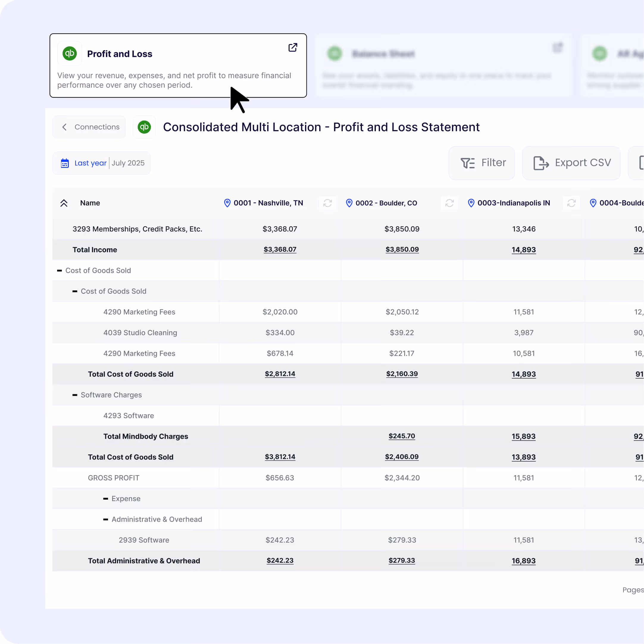Open Profit and Loss external link icon

click(x=293, y=48)
